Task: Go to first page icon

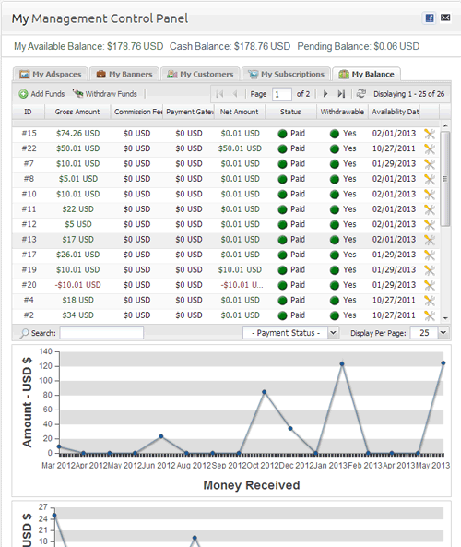Action: [x=220, y=94]
